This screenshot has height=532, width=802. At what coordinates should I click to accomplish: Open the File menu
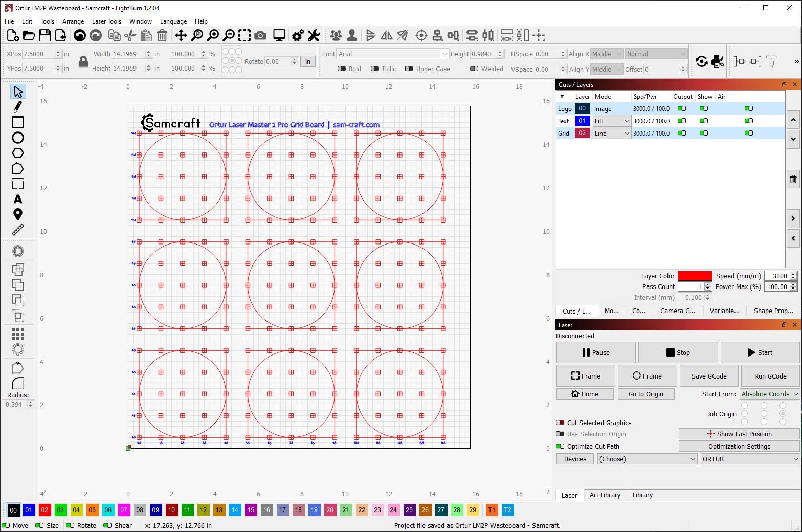point(9,21)
